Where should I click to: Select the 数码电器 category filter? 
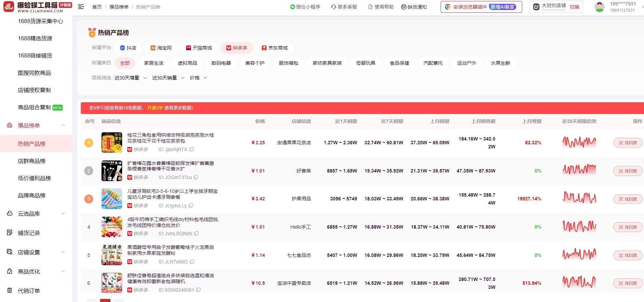click(221, 63)
